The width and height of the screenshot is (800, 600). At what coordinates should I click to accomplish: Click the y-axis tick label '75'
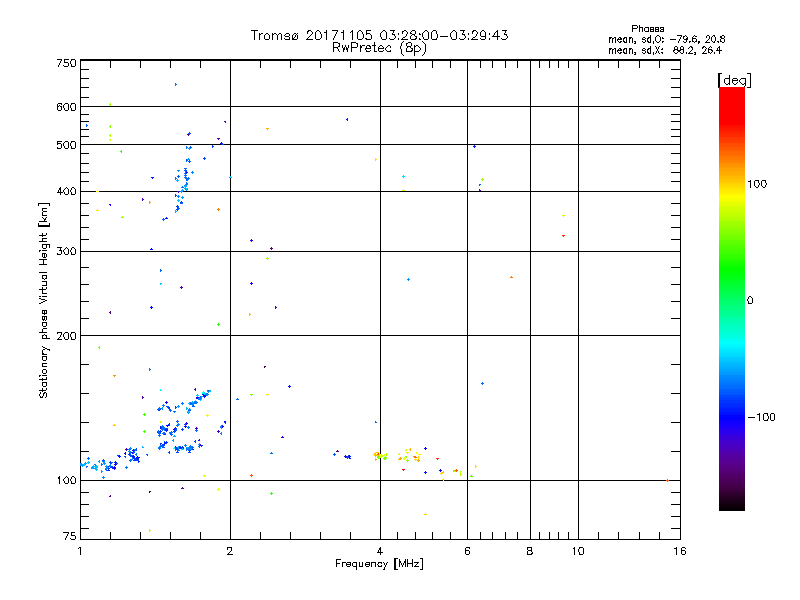(70, 536)
